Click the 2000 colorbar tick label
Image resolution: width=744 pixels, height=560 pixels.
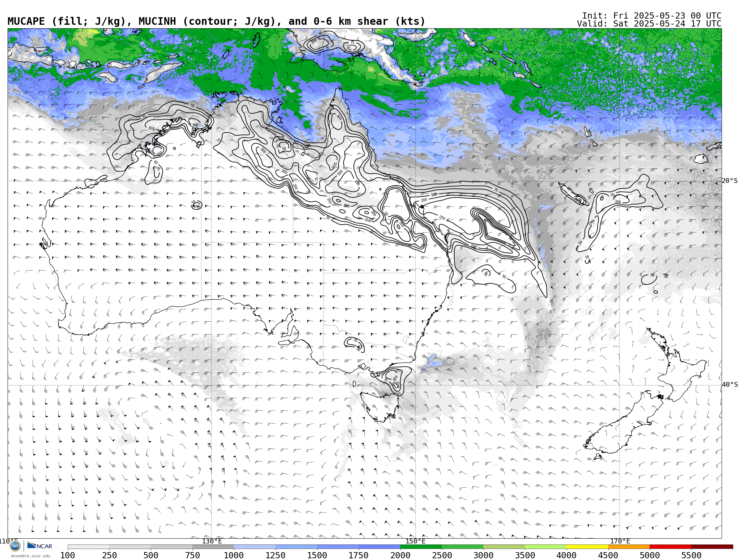click(400, 556)
